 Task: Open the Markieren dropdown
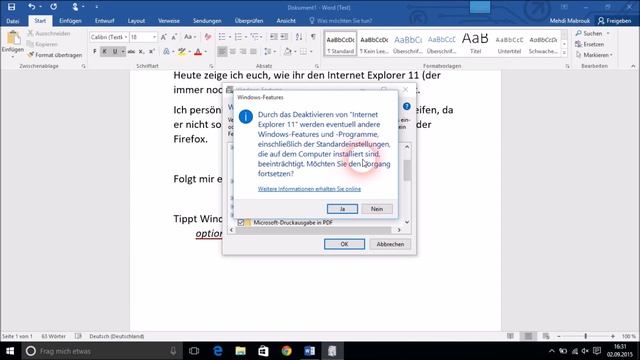(x=593, y=55)
